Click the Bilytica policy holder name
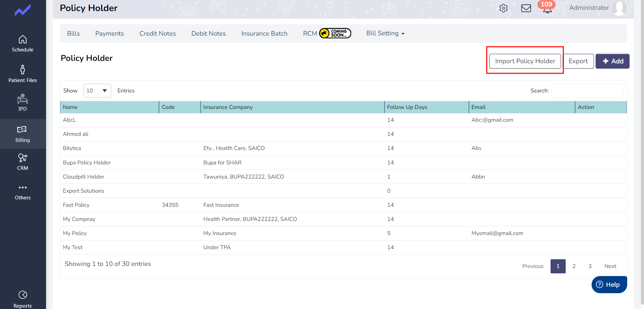This screenshot has width=644, height=309. tap(72, 148)
